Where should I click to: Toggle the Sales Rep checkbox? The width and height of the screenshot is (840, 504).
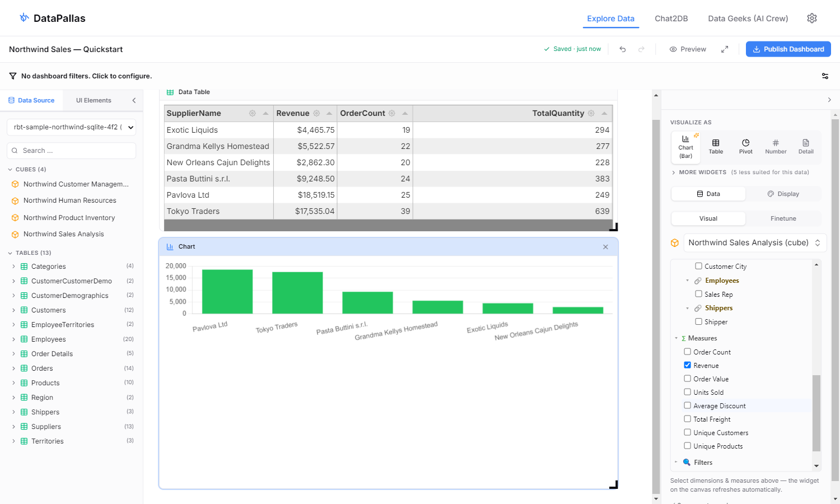click(x=698, y=293)
